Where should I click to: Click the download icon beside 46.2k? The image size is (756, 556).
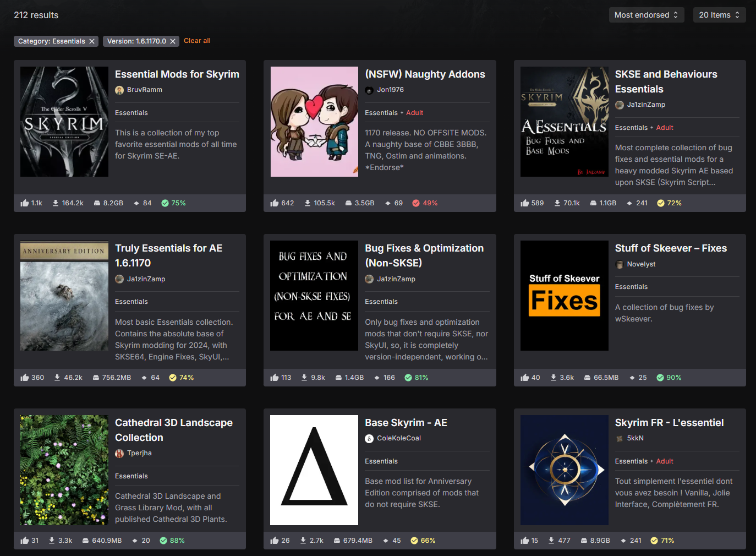coord(57,378)
